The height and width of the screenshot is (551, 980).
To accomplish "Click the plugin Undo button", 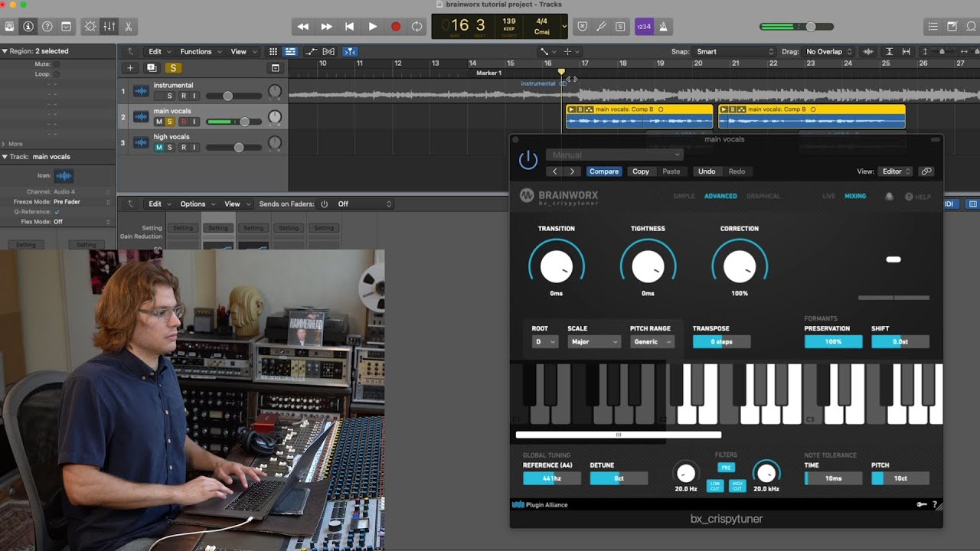I will coord(707,171).
